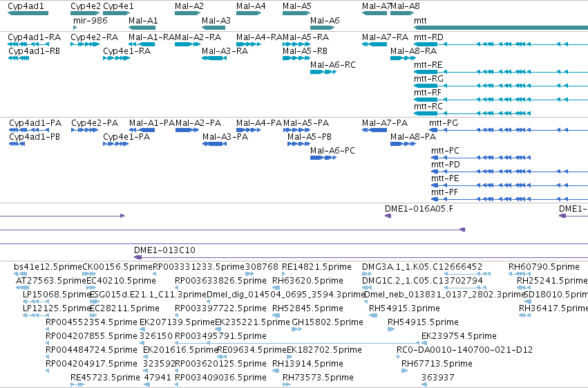Select the EC28211.5prime EST
This screenshot has width=588, height=388.
click(x=95, y=315)
